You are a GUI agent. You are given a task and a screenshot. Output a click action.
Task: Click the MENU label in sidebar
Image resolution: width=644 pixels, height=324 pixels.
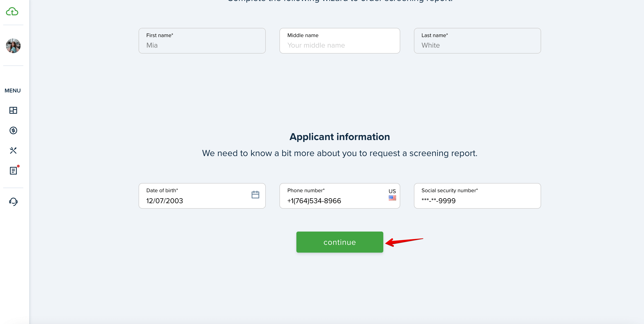[x=13, y=91]
